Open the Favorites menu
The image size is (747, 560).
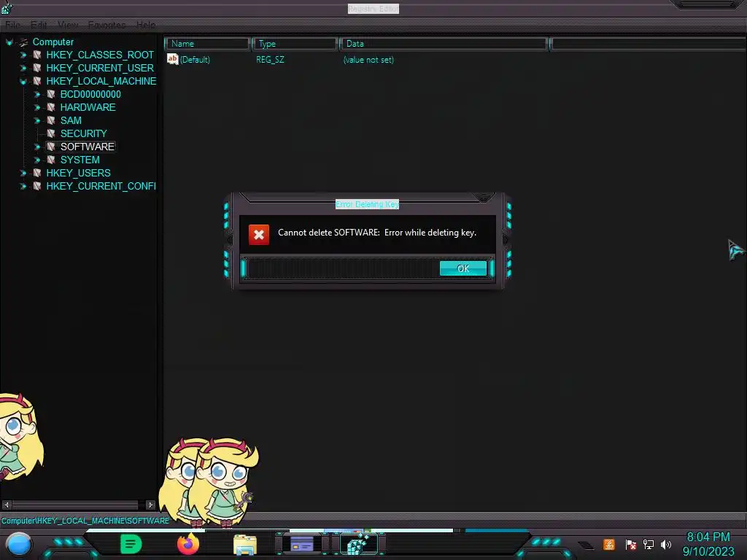[107, 25]
